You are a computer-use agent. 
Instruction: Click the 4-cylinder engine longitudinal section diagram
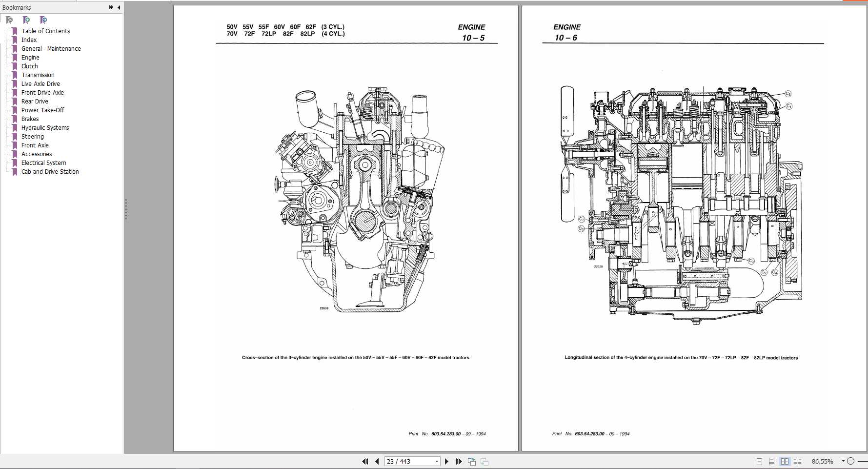(682, 205)
